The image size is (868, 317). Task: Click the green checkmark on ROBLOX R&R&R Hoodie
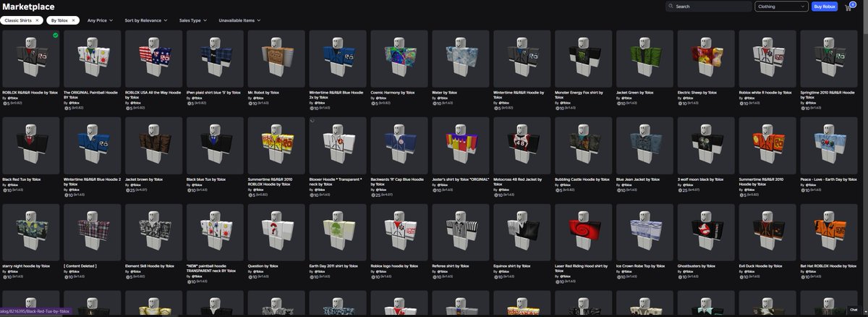coord(56,35)
